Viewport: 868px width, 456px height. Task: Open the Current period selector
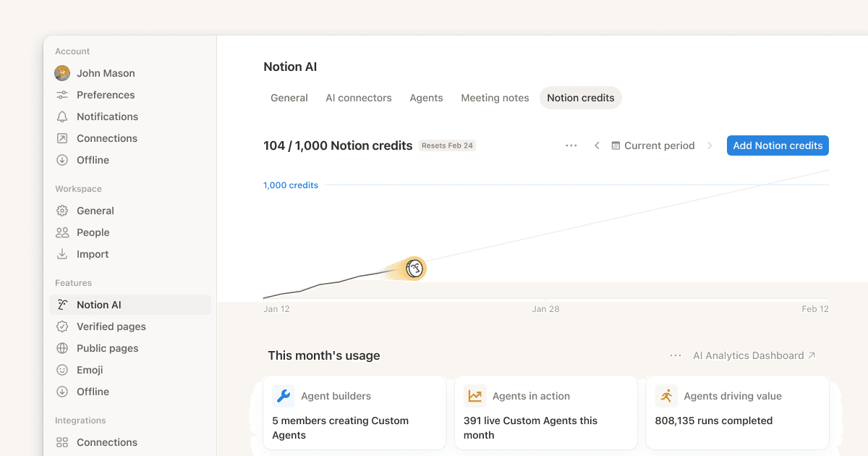click(653, 145)
